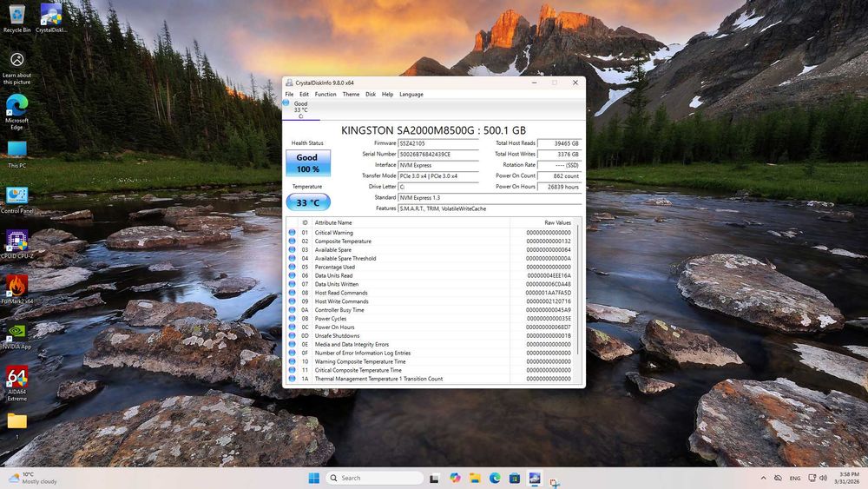Select the Host Read Commands row
Image resolution: width=868 pixels, height=489 pixels.
click(431, 293)
